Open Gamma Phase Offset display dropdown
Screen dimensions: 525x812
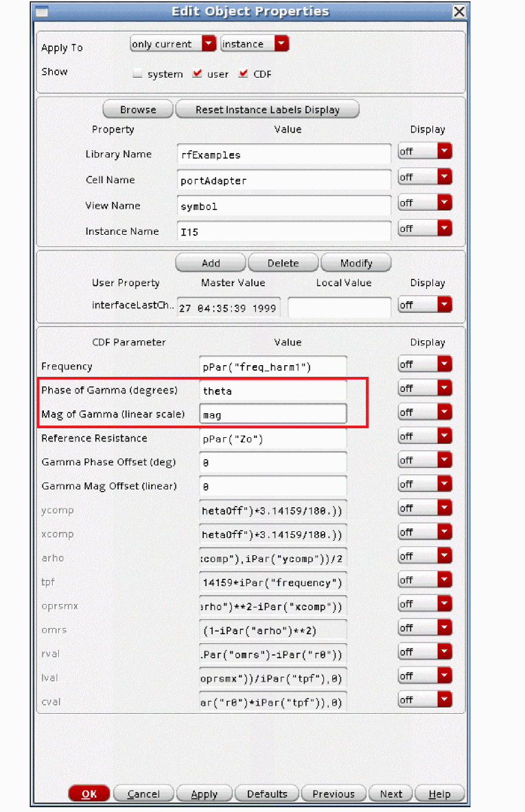point(425,460)
